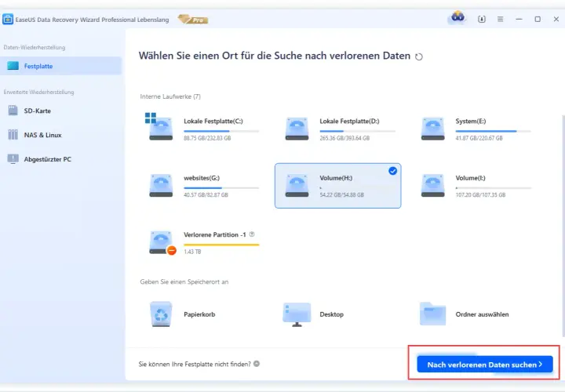Click the Pro badge icon
565x392 pixels.
(193, 20)
